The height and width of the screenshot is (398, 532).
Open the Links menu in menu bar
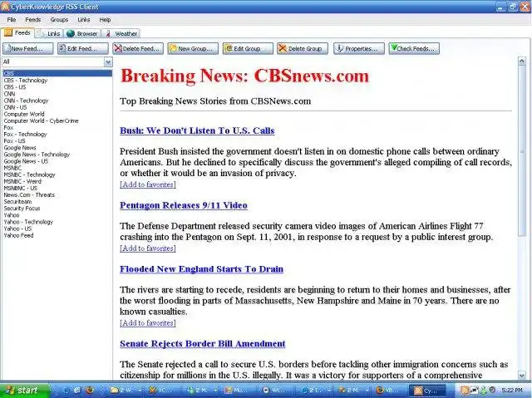[83, 20]
